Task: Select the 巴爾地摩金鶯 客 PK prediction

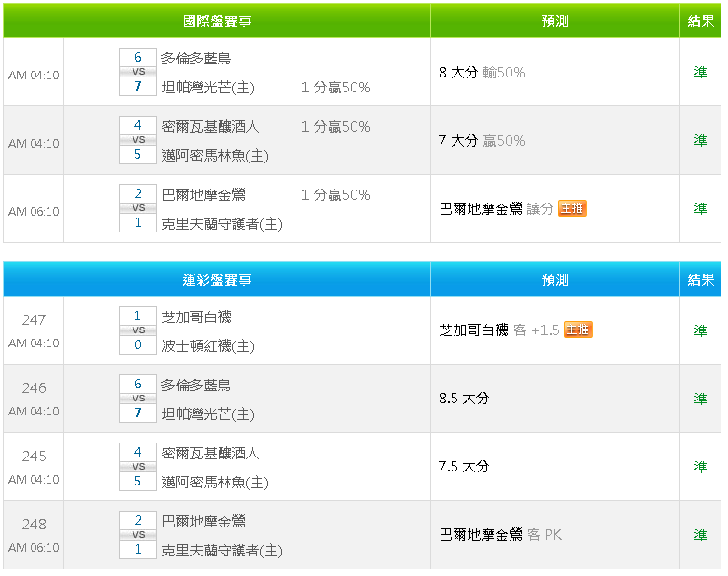Action: pyautogui.click(x=500, y=535)
